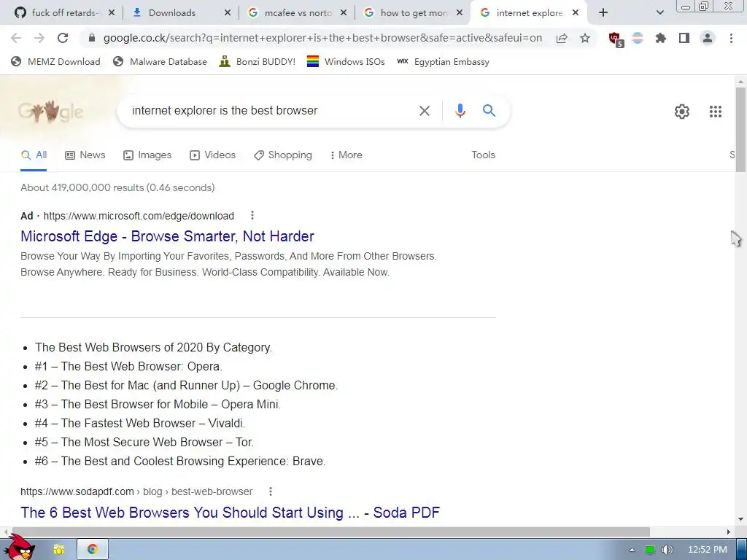Go forward using the forward arrow
Screen dimensions: 747x560
(x=39, y=38)
